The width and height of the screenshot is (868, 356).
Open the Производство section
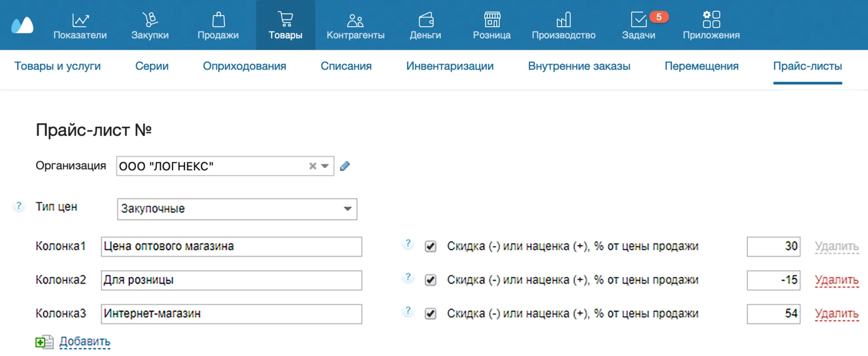563,26
